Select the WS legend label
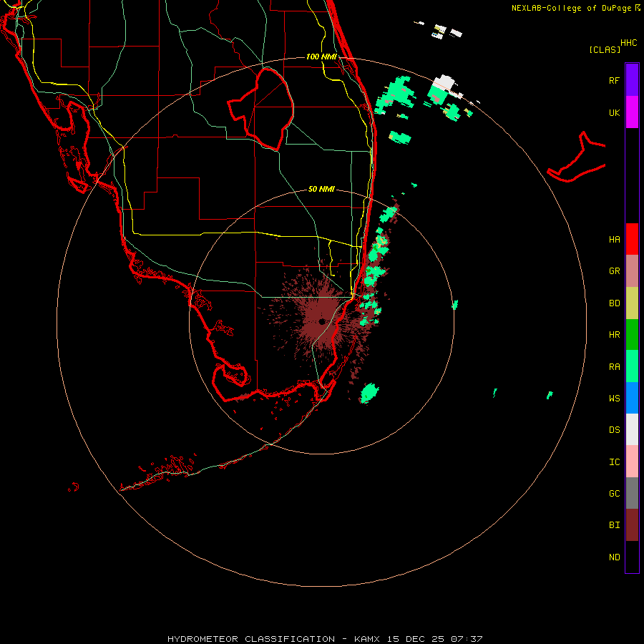 pyautogui.click(x=614, y=399)
